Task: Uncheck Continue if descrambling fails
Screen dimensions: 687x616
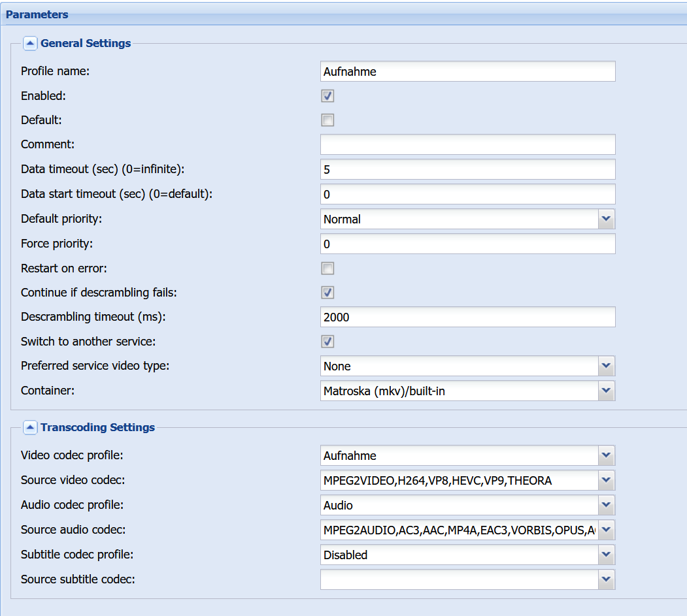Action: tap(327, 293)
